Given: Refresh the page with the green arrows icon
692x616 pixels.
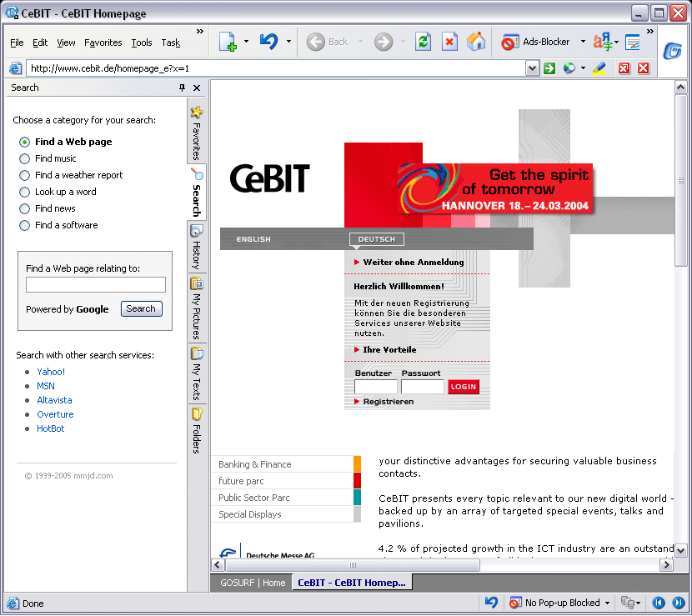Looking at the screenshot, I should [423, 42].
